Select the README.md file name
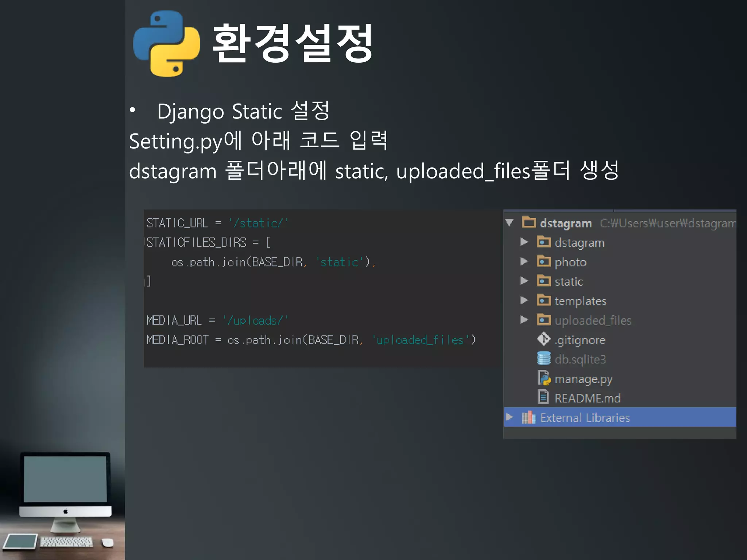This screenshot has height=560, width=747. click(x=588, y=398)
